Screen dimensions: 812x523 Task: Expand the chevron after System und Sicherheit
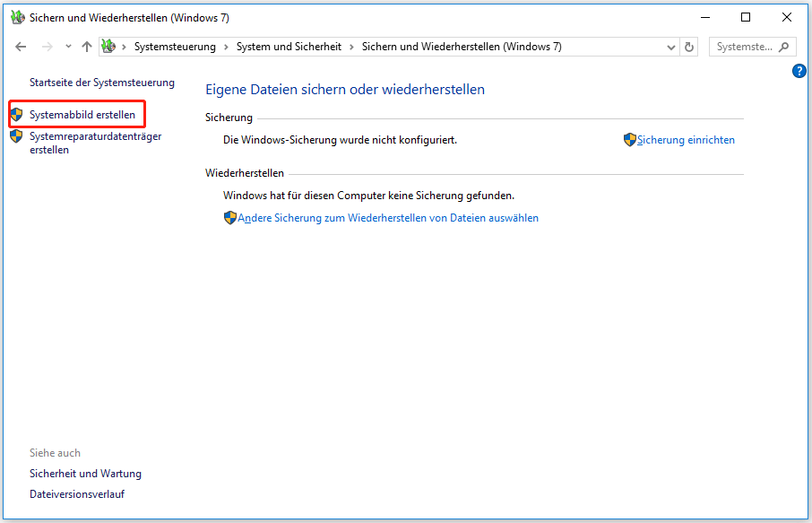click(x=351, y=48)
